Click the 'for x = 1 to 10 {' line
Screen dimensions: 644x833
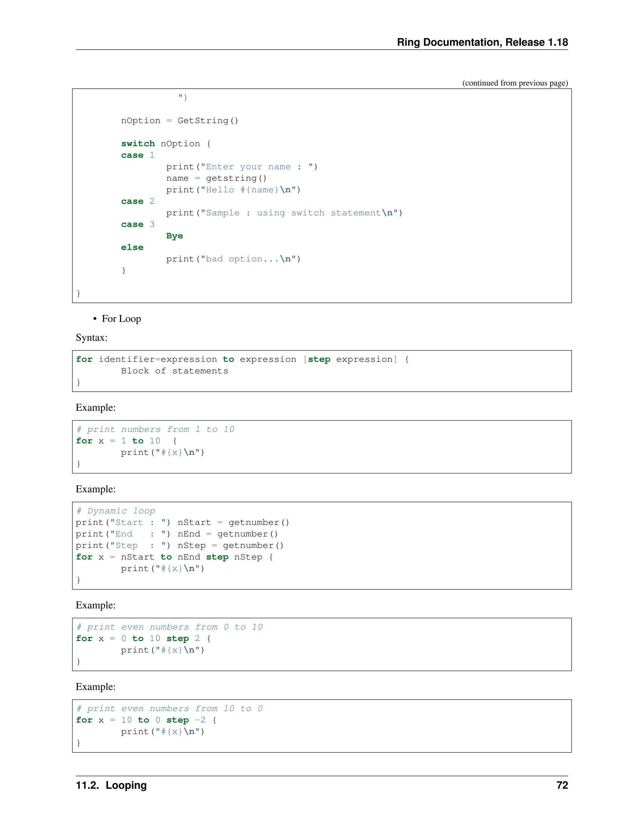(x=126, y=441)
